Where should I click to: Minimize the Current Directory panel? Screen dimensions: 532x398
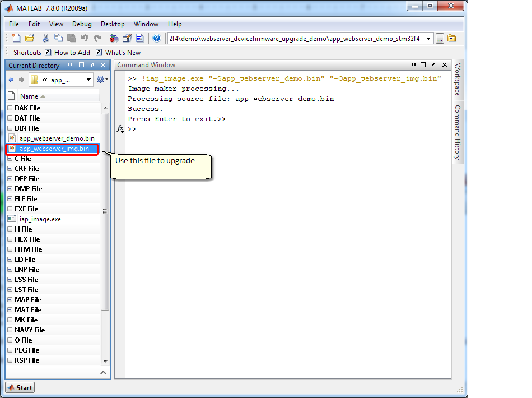tap(71, 64)
